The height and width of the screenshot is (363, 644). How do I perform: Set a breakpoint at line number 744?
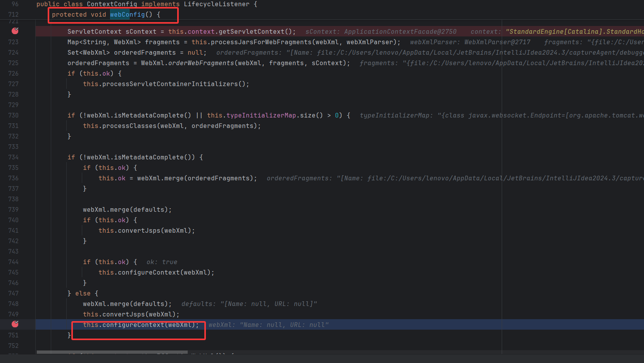(x=14, y=262)
